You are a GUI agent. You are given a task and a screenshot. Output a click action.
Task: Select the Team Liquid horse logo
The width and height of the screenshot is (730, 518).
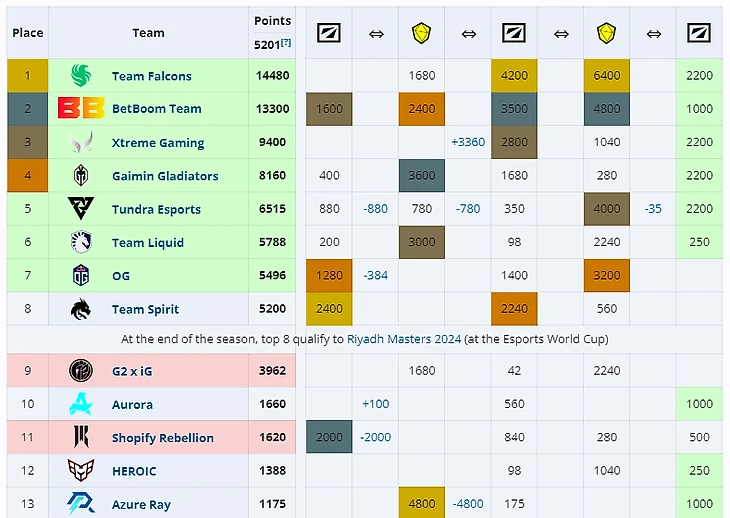(81, 242)
